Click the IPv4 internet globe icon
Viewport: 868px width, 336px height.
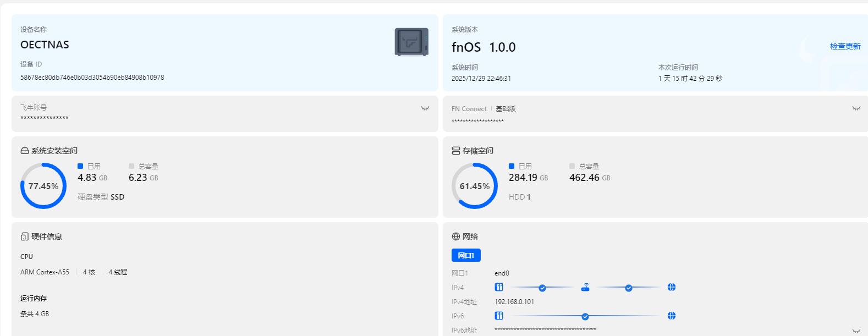672,287
